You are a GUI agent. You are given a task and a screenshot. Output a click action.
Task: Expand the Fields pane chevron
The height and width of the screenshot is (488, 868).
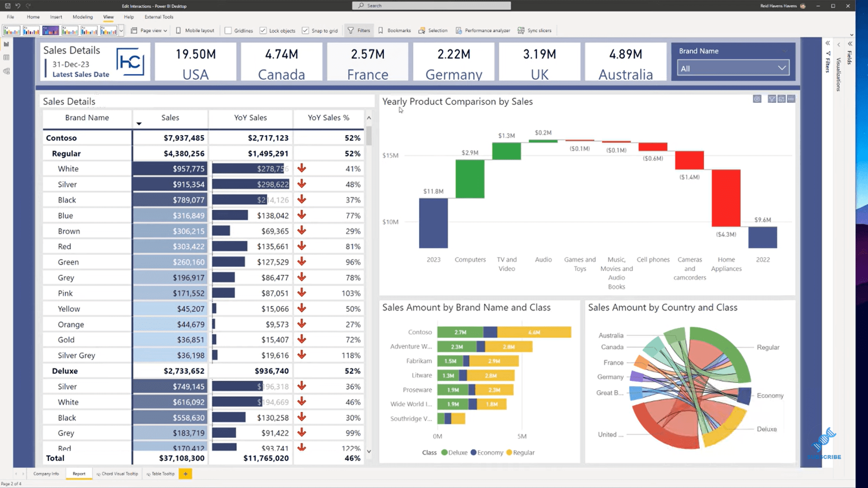click(850, 44)
